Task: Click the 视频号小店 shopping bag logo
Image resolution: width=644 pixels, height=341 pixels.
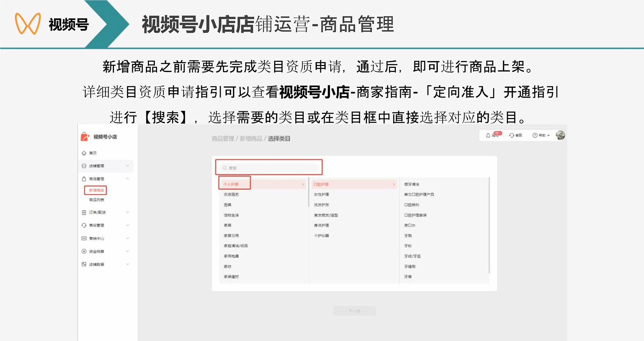Action: (x=85, y=137)
